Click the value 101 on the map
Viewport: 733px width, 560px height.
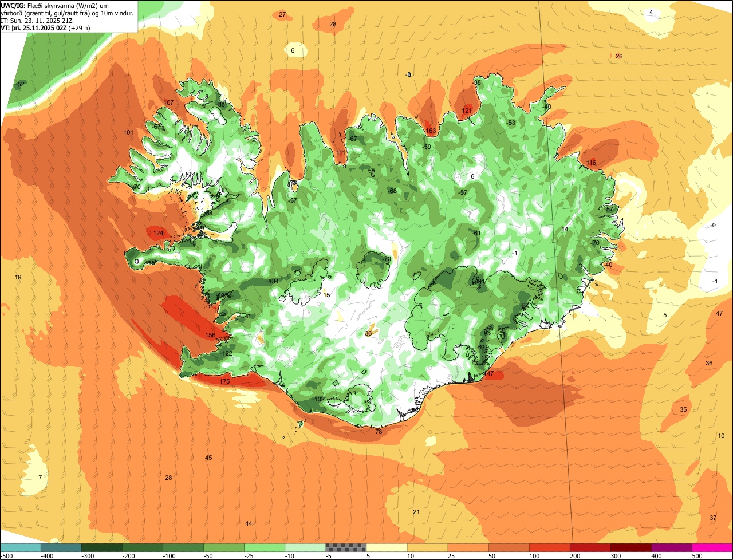click(x=128, y=132)
